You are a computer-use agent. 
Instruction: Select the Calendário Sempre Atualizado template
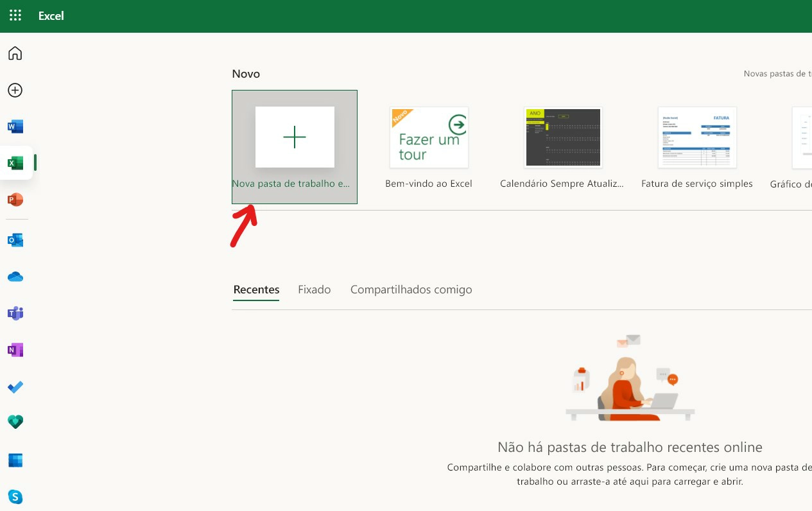[563, 137]
